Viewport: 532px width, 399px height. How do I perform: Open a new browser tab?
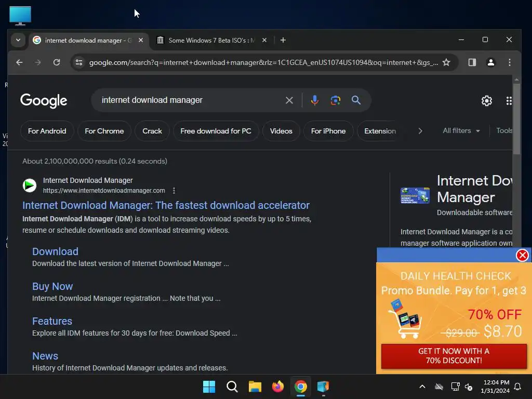(283, 40)
